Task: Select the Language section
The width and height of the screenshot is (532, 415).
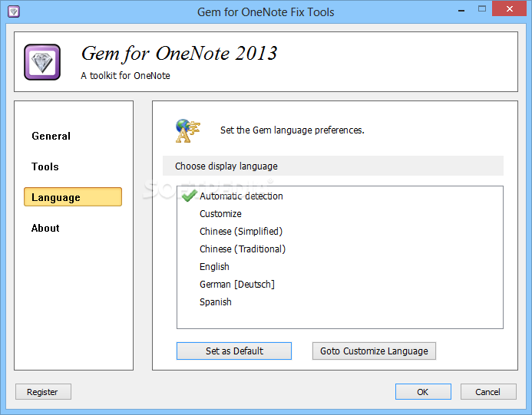Action: 73,197
